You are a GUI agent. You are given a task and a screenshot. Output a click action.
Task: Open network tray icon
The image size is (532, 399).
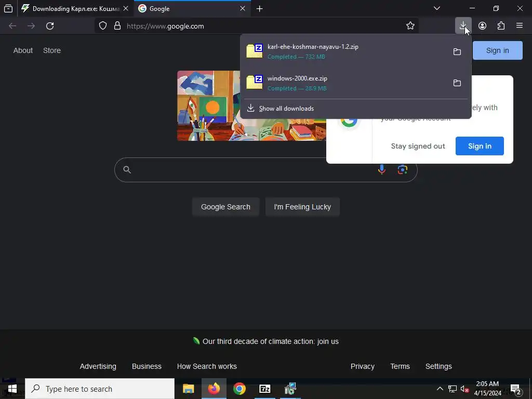click(x=453, y=389)
